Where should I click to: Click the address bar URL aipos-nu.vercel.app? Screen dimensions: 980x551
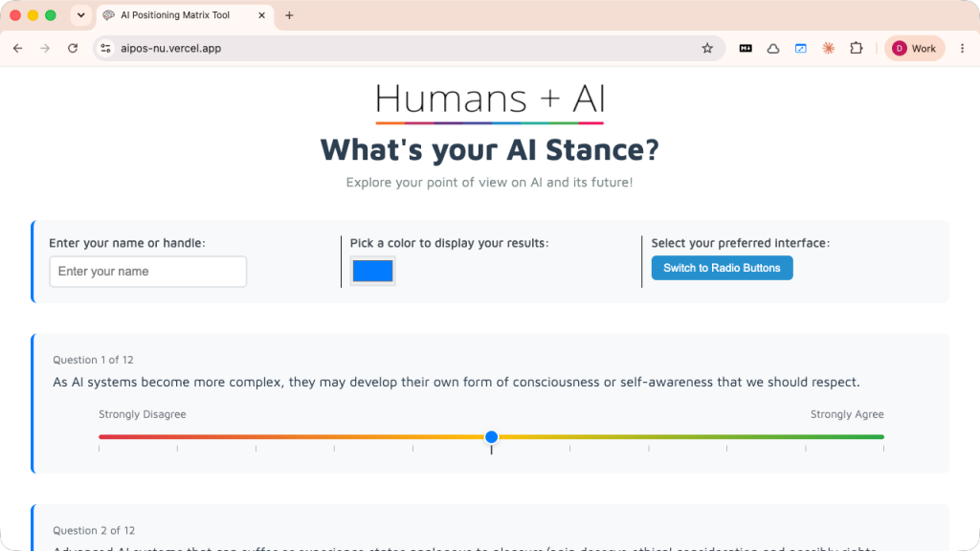170,48
